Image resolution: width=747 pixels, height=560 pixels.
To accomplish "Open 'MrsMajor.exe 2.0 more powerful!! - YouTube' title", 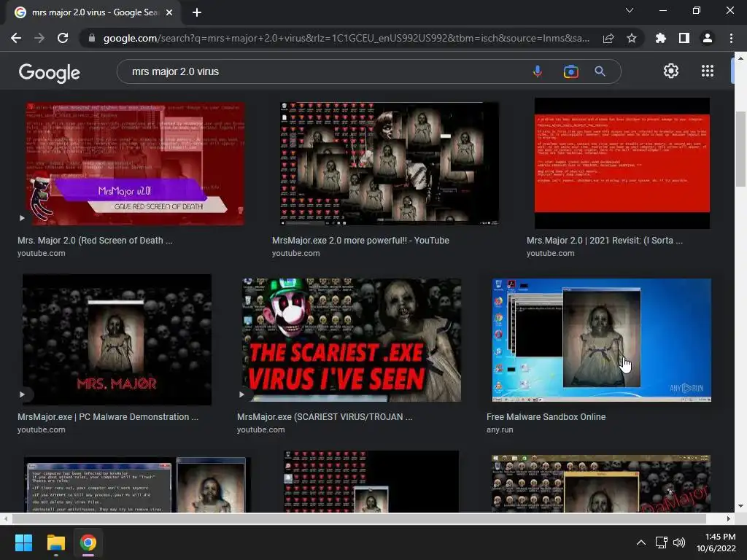I will [360, 241].
